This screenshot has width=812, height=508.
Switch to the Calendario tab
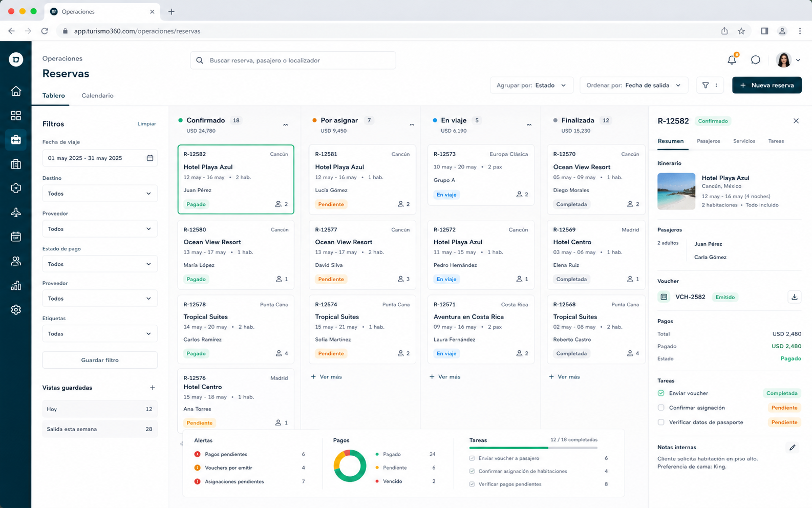click(x=97, y=96)
